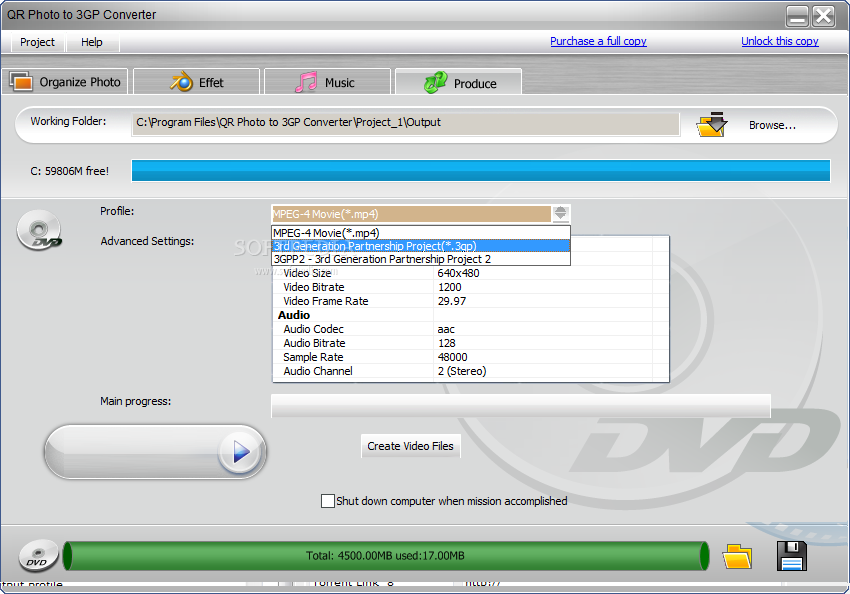Click the Sample Rate value 48000
This screenshot has width=850, height=594.
pos(452,358)
